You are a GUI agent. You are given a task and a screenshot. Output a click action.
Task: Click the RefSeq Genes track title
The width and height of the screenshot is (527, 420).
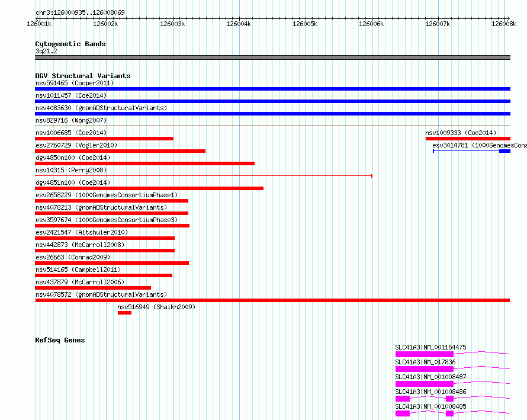tap(60, 340)
